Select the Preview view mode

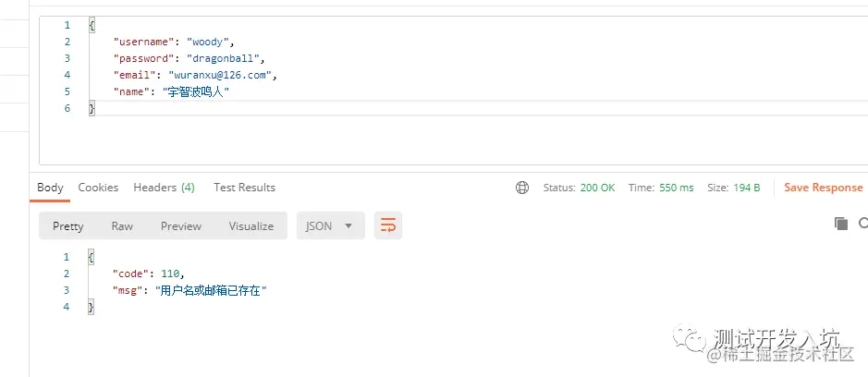[181, 225]
